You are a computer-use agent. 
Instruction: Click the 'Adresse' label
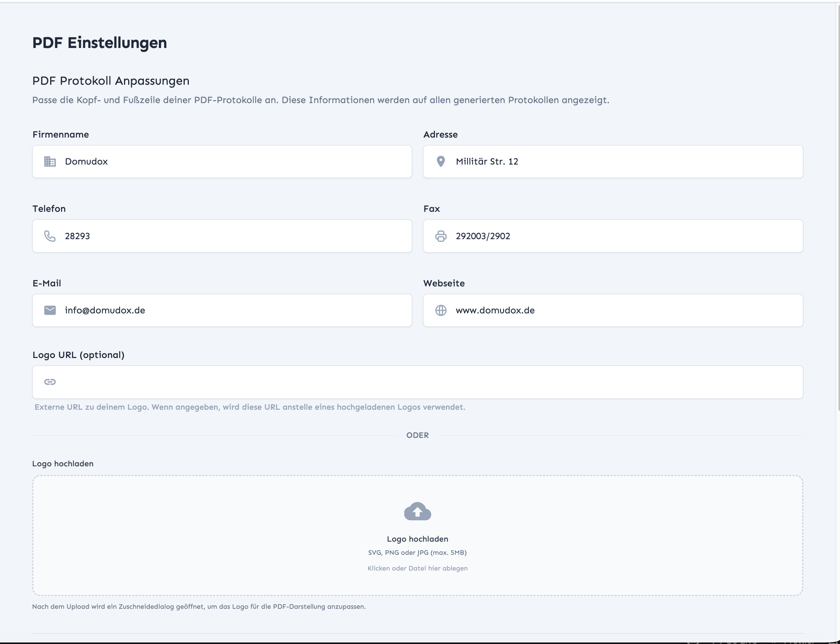pos(441,134)
